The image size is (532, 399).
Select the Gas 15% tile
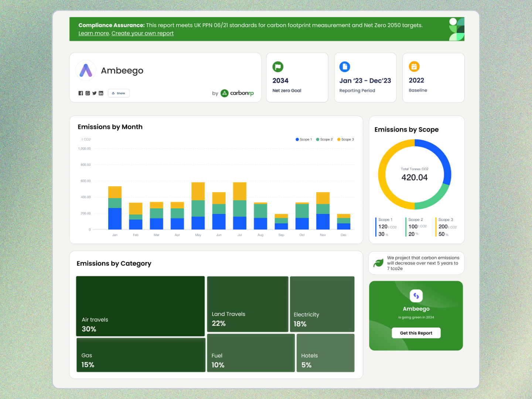tap(141, 355)
